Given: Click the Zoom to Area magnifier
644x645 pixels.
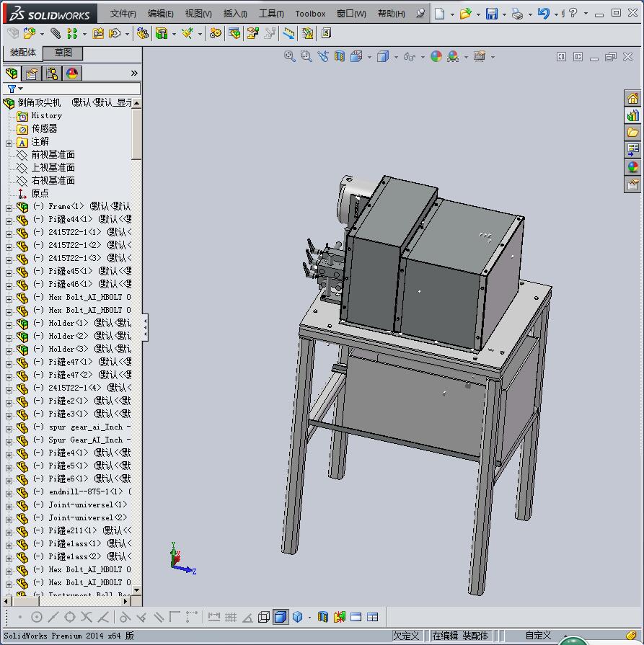Looking at the screenshot, I should [x=306, y=56].
